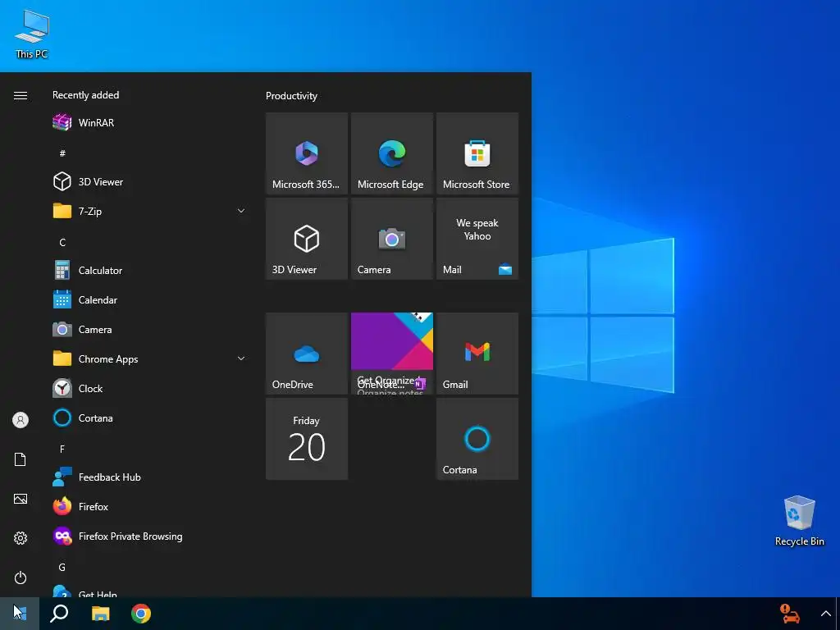Launch Firefox from the app list
840x630 pixels.
pos(149,507)
